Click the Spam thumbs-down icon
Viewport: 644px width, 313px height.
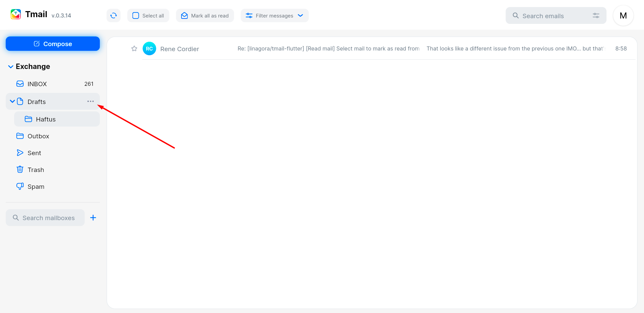[x=20, y=186]
